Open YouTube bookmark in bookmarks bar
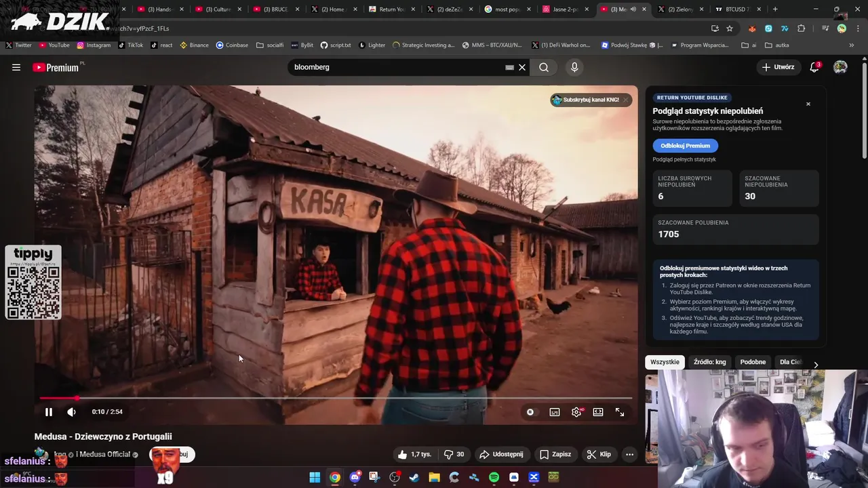This screenshot has width=868, height=488. click(x=54, y=45)
